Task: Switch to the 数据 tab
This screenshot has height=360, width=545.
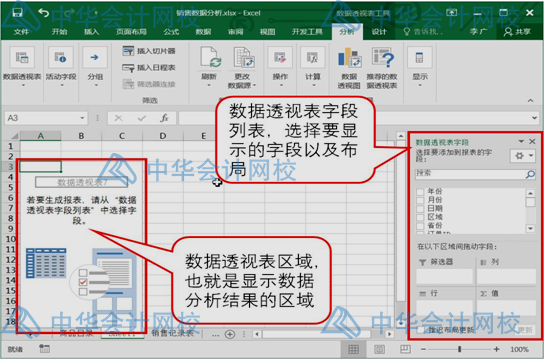Action: click(203, 32)
